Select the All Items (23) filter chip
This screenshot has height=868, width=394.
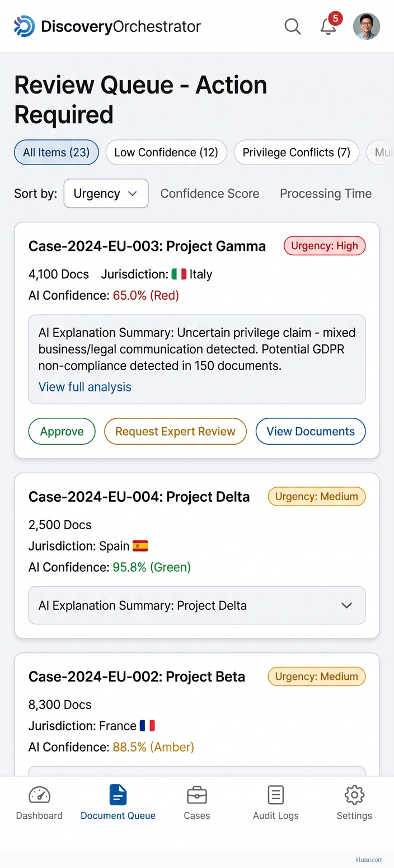[x=56, y=152]
